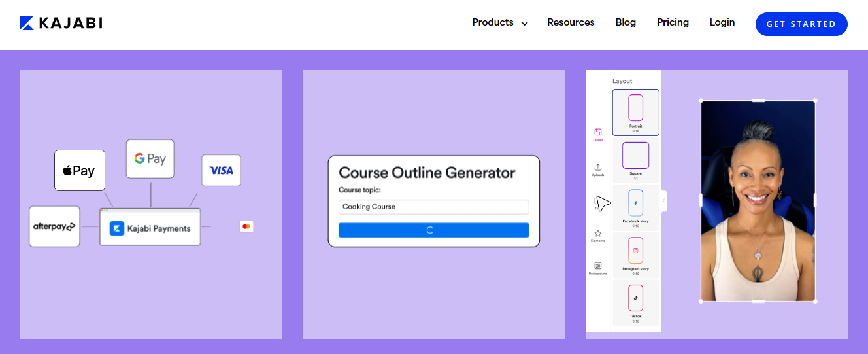Screen dimensions: 868x354
Task: Click the chevron beside Products
Action: (524, 24)
